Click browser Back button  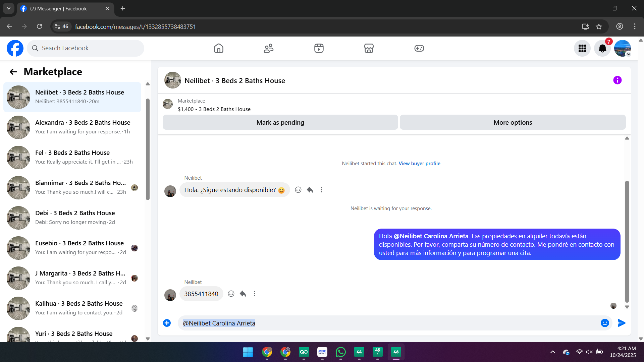point(9,26)
